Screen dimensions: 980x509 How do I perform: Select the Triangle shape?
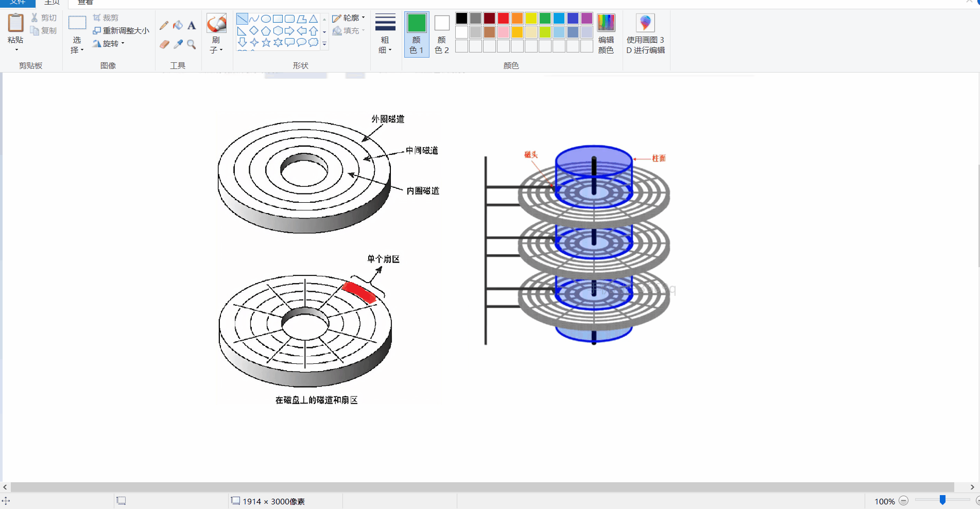313,19
